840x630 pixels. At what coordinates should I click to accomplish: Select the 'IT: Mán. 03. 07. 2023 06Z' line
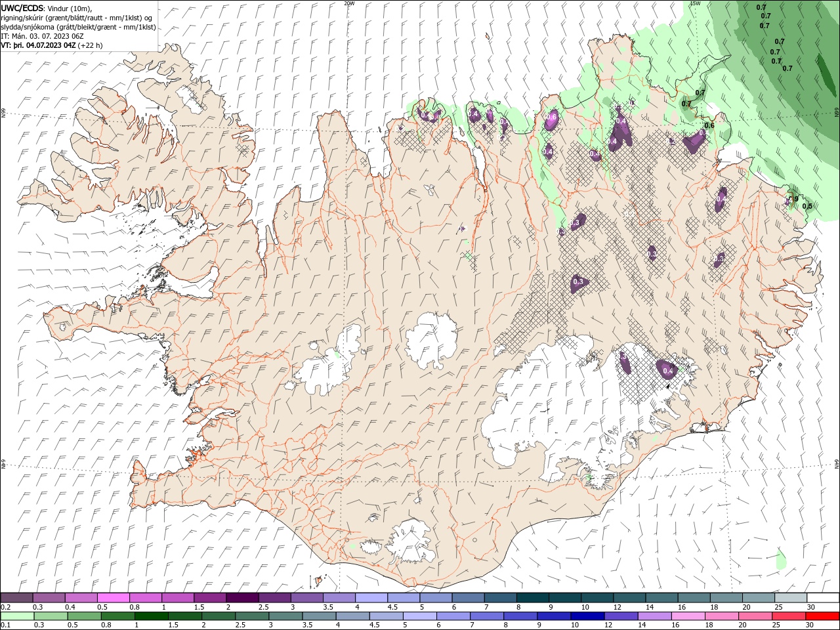(x=43, y=36)
